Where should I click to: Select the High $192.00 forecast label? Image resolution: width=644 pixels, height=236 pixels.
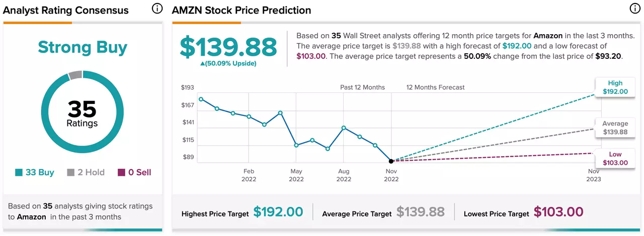tap(615, 87)
